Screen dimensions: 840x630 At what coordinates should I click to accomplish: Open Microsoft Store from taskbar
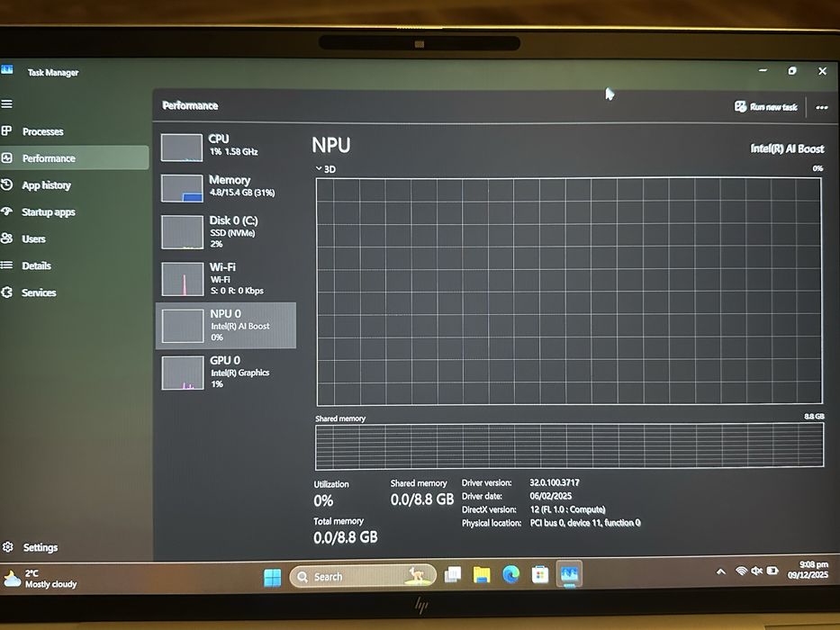(x=540, y=575)
